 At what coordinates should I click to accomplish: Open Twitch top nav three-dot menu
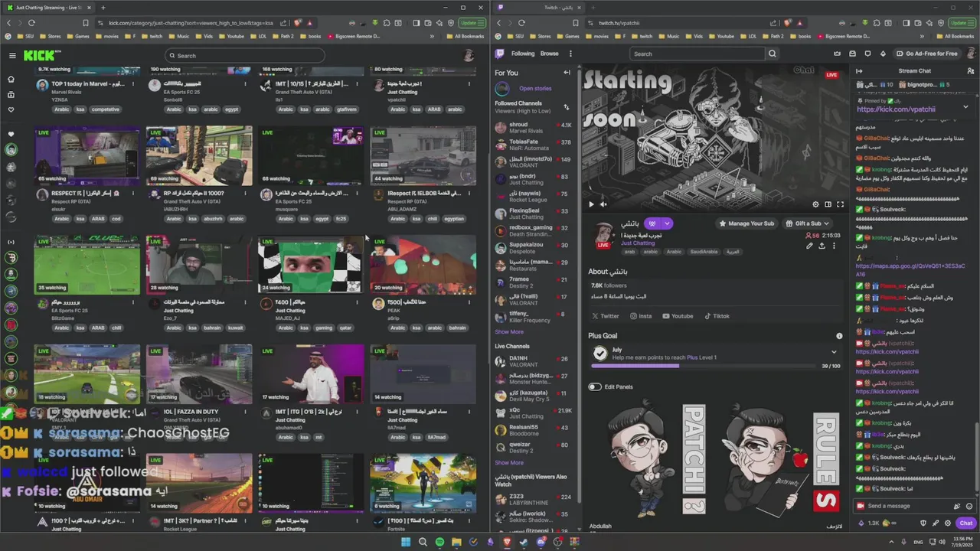click(570, 54)
